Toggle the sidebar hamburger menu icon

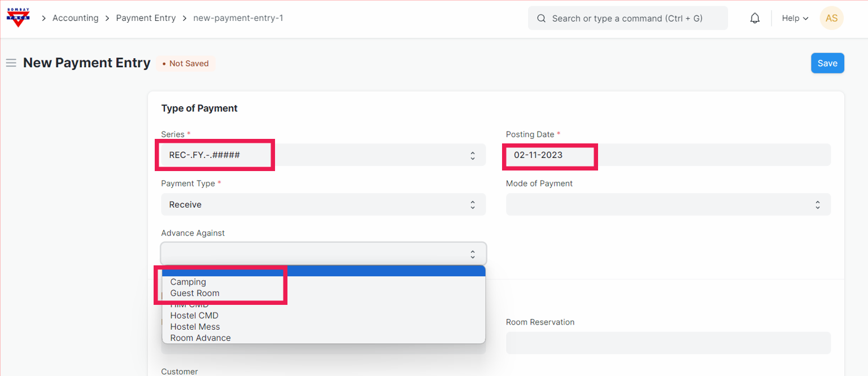click(11, 63)
